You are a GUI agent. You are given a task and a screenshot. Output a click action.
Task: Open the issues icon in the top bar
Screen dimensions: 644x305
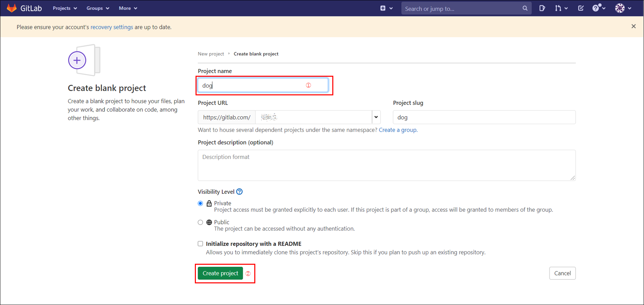(542, 8)
